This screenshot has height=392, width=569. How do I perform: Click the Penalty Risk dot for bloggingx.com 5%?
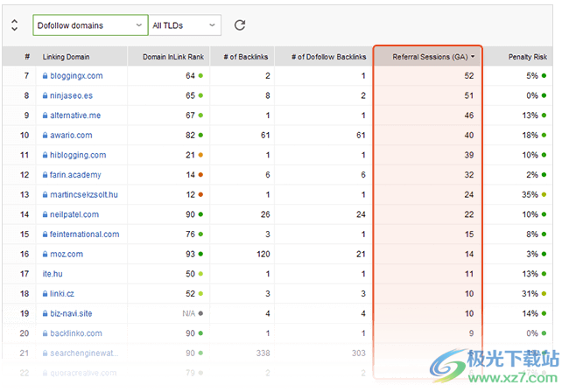coord(544,76)
